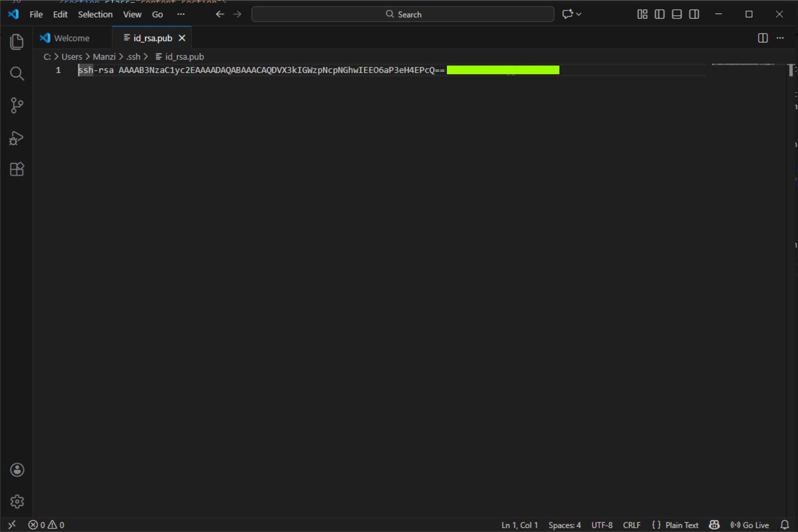Toggle the primary side bar
Viewport: 798px width, 532px height.
659,14
